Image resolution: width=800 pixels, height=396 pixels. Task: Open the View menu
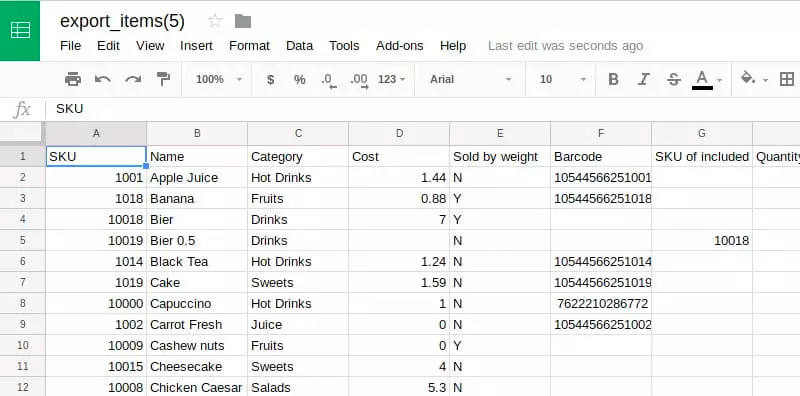coord(150,46)
